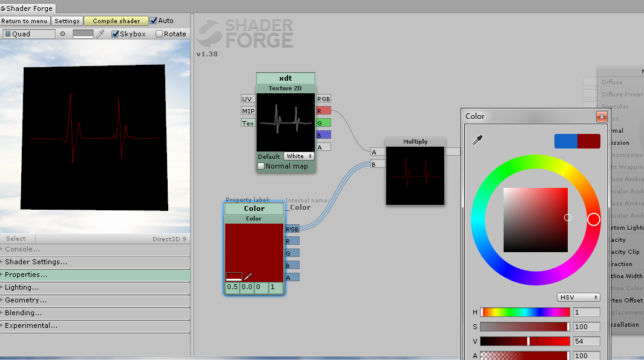Click the Shader Forge window tab
The width and height of the screenshot is (644, 360).
point(27,8)
